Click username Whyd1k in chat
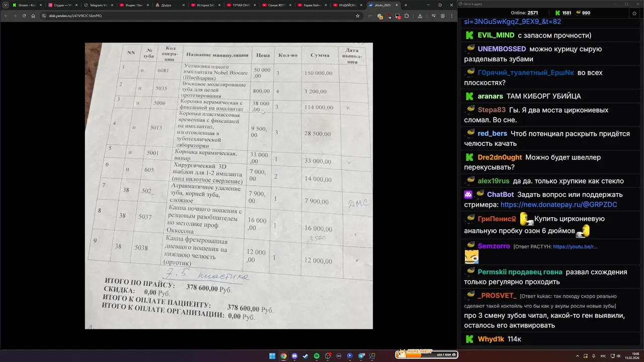 (x=491, y=339)
